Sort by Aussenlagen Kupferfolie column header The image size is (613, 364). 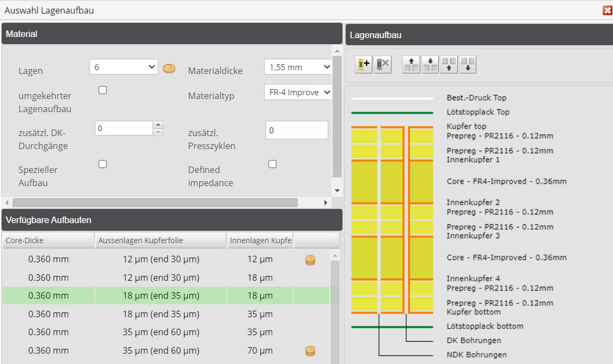(162, 240)
